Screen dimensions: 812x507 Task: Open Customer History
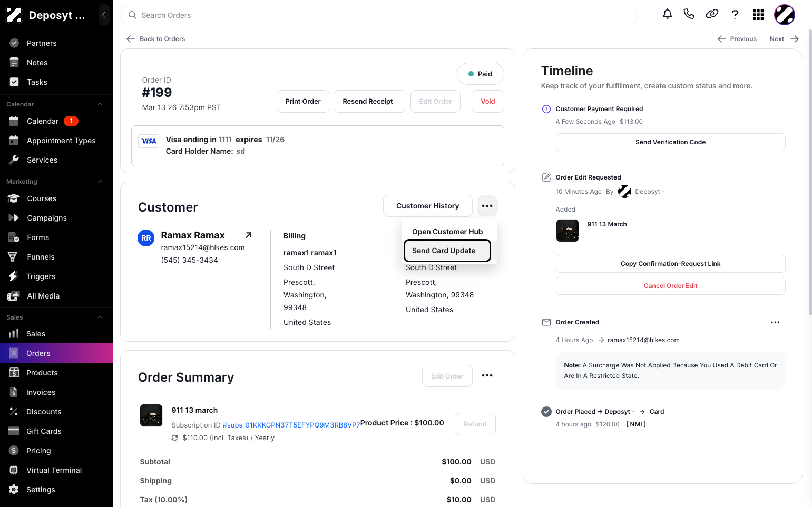[428, 206]
